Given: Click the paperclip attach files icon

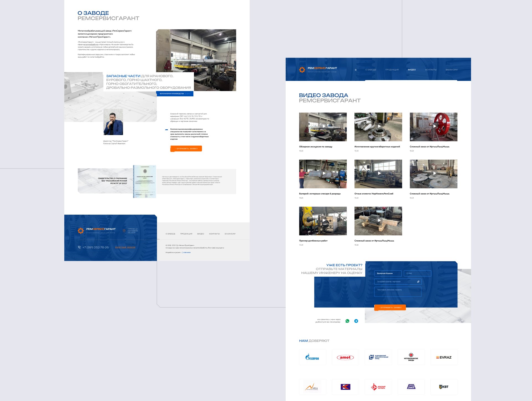Looking at the screenshot, I should point(418,282).
